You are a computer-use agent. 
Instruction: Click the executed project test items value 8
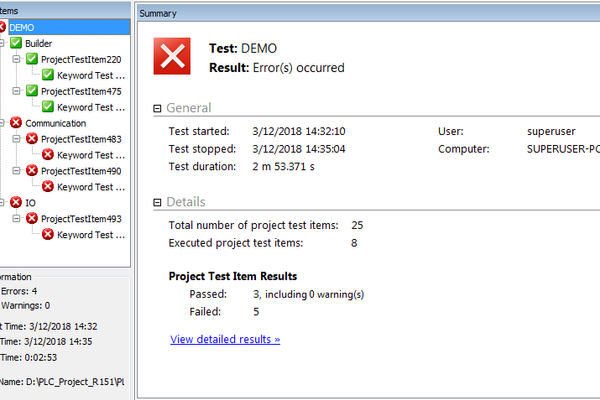tap(354, 243)
